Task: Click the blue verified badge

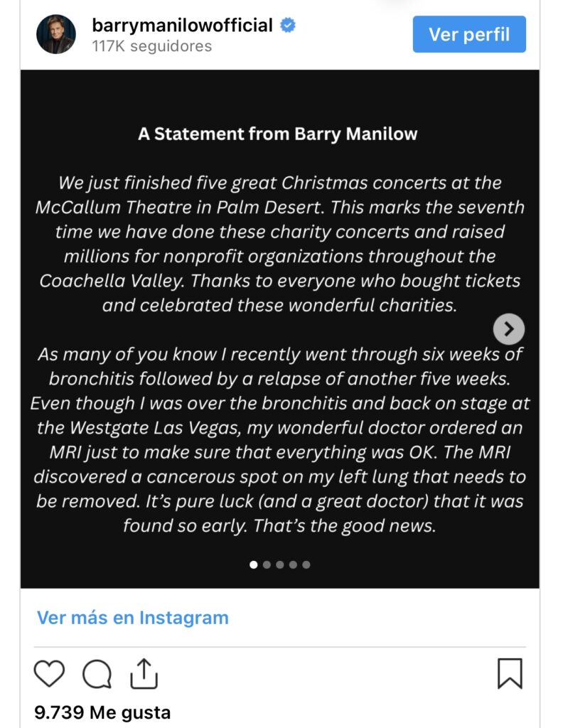Action: [288, 26]
